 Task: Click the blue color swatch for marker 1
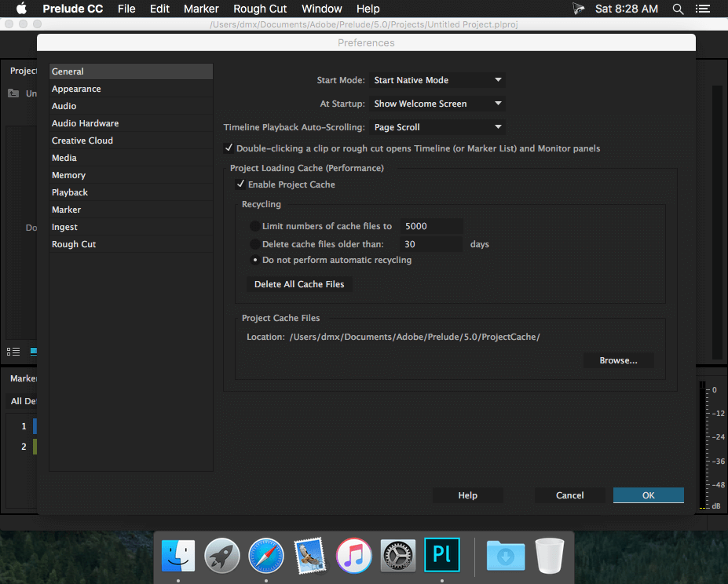tap(35, 426)
